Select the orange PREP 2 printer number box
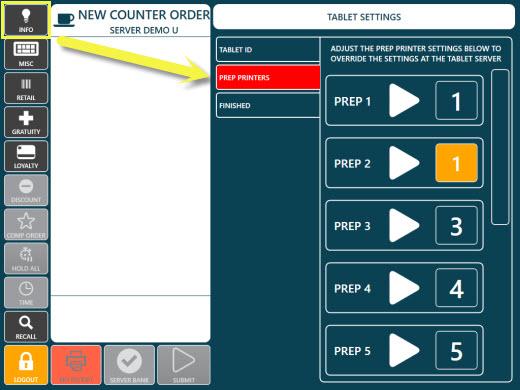Screen dimensions: 520x390 coord(456,163)
